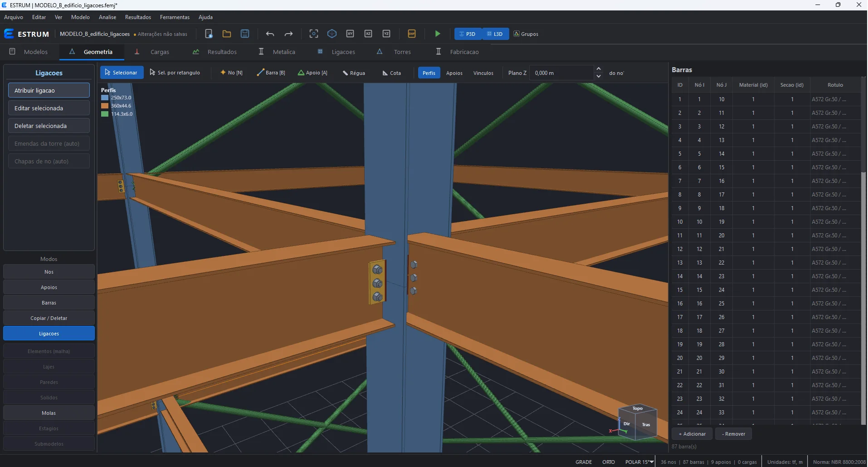
Task: Switch to the Ligacoes tab
Action: 336,52
